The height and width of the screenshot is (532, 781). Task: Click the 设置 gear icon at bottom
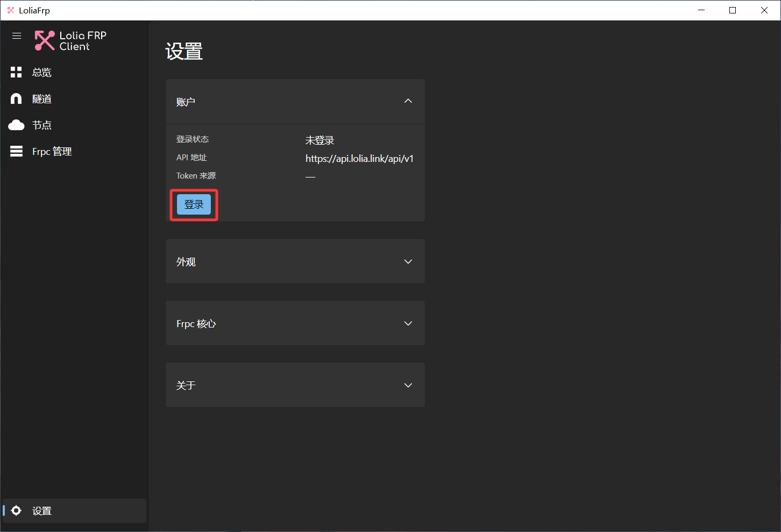pos(16,510)
